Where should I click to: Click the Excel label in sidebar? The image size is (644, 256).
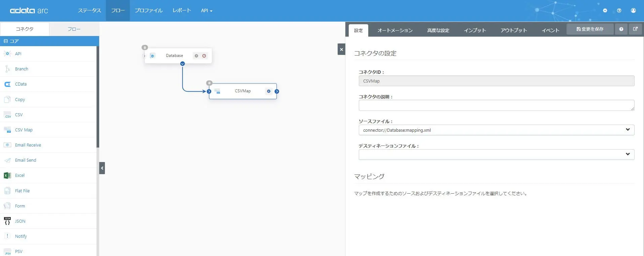click(x=20, y=175)
